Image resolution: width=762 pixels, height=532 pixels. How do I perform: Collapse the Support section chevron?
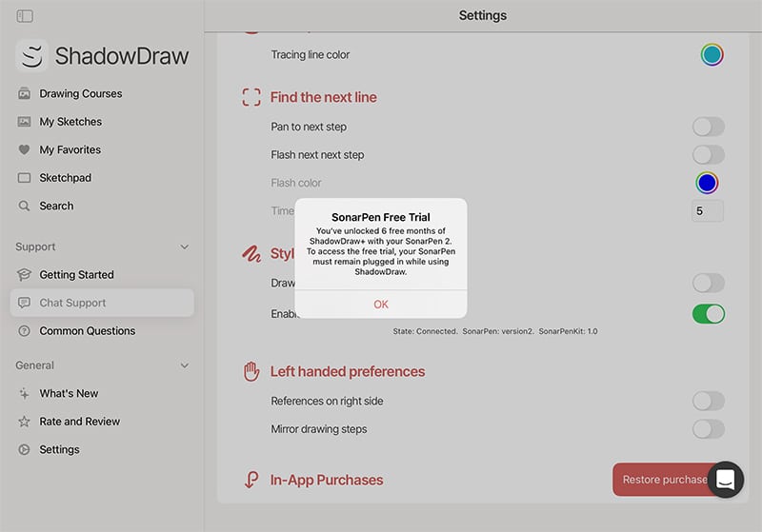[185, 247]
